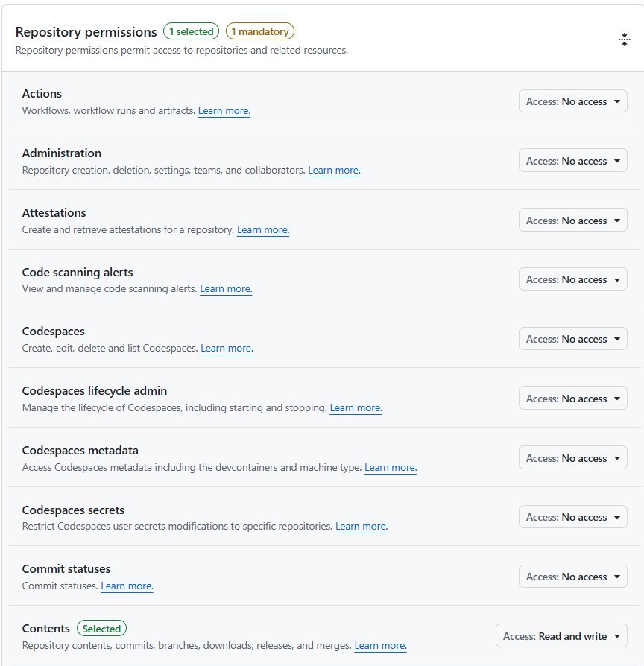Open the Code scanning alerts access dropdown
Screen dimensions: 644x666
572,279
